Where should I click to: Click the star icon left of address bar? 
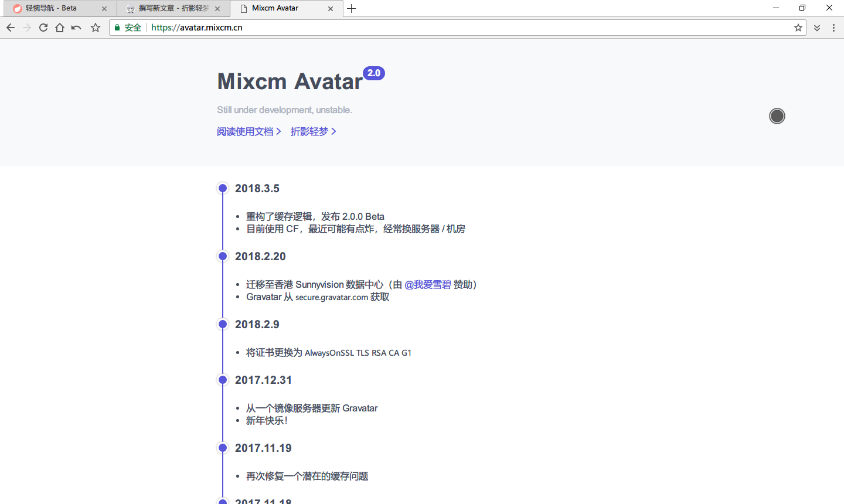(x=96, y=28)
